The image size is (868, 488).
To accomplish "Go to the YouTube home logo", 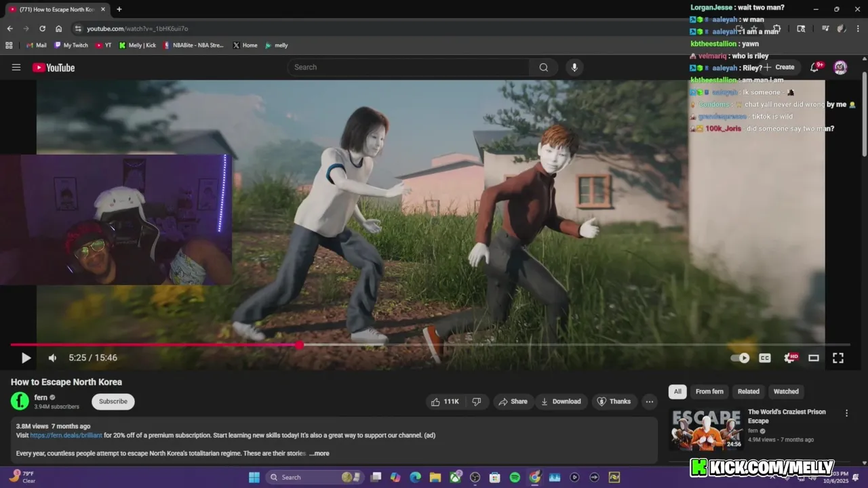I will click(x=54, y=67).
